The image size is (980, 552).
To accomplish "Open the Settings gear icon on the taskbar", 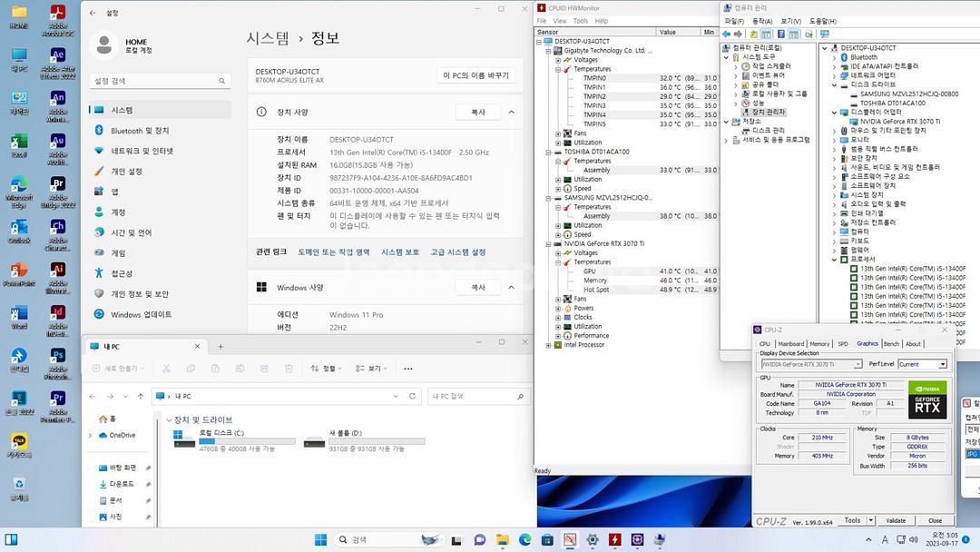I will point(593,539).
